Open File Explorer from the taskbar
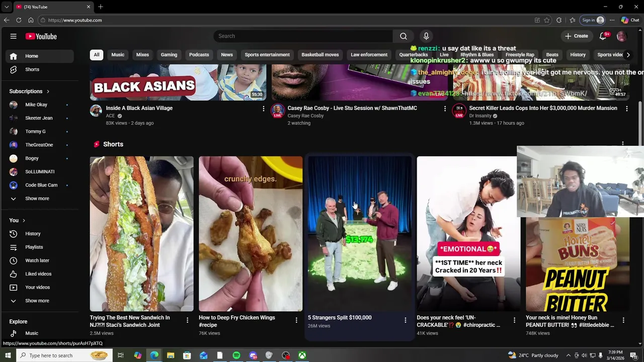This screenshot has width=644, height=362. 171,355
